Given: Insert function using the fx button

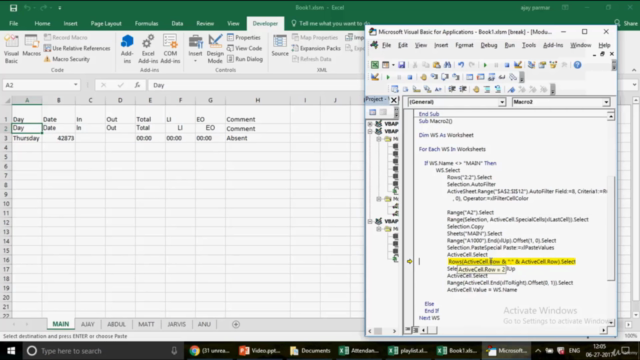Looking at the screenshot, I should tap(138, 85).
